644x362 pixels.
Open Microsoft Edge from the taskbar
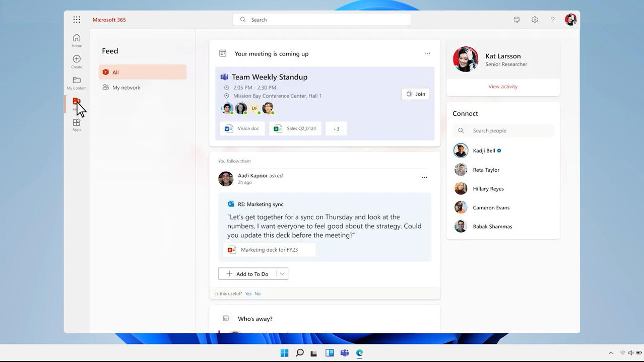coord(359,353)
